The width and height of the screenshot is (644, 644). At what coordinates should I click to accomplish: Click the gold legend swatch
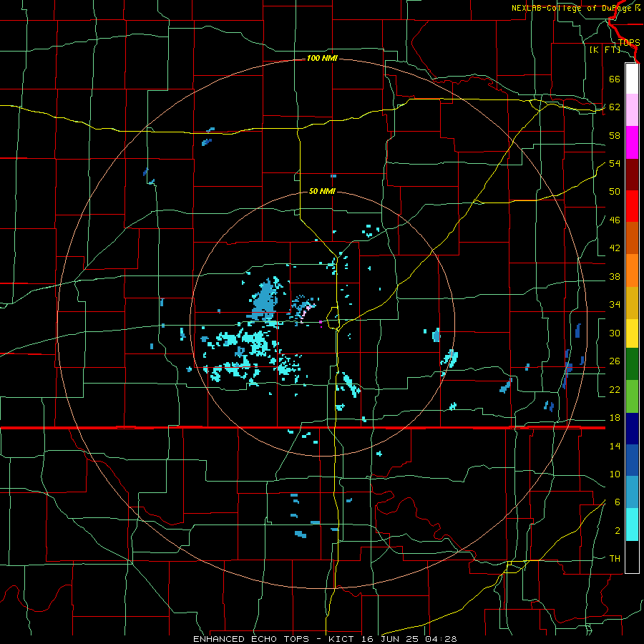click(x=632, y=303)
